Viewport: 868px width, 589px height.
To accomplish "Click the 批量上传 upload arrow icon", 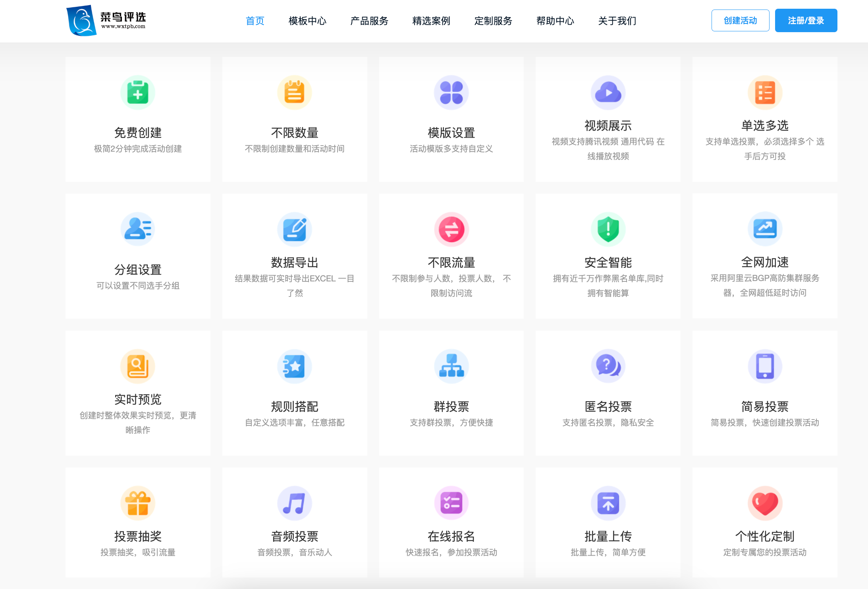I will tap(608, 503).
